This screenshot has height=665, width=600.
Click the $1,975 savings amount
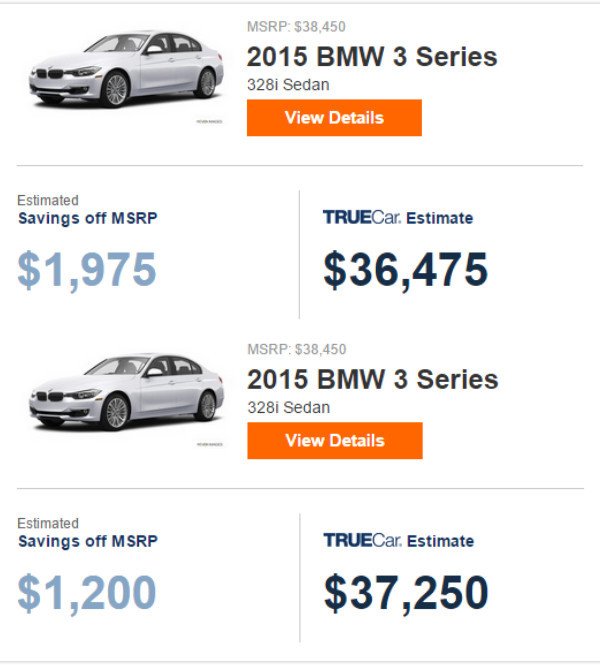click(x=87, y=270)
